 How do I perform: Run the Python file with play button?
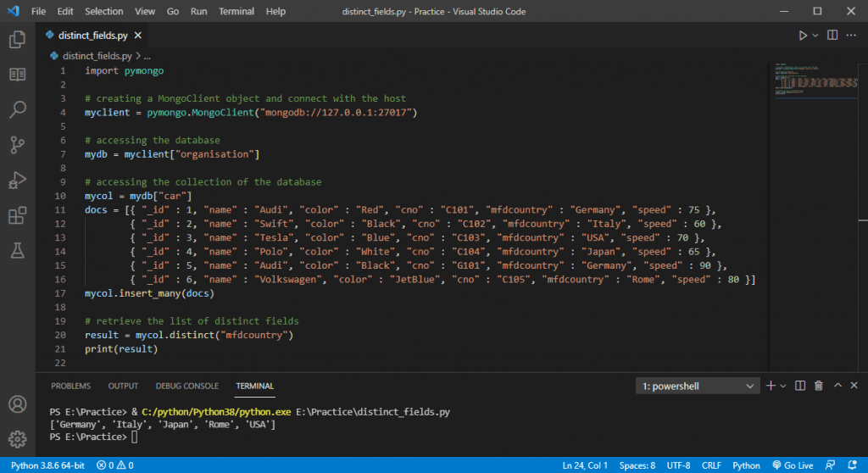pyautogui.click(x=802, y=36)
